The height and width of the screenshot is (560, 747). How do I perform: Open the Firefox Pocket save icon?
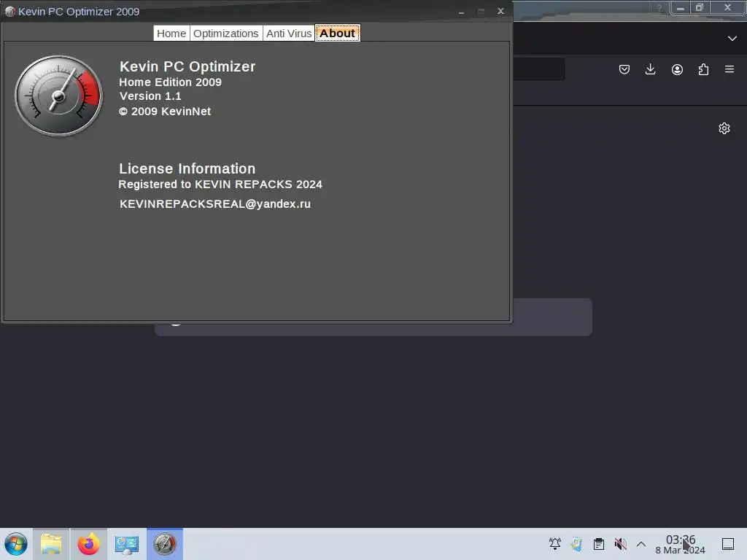point(624,69)
